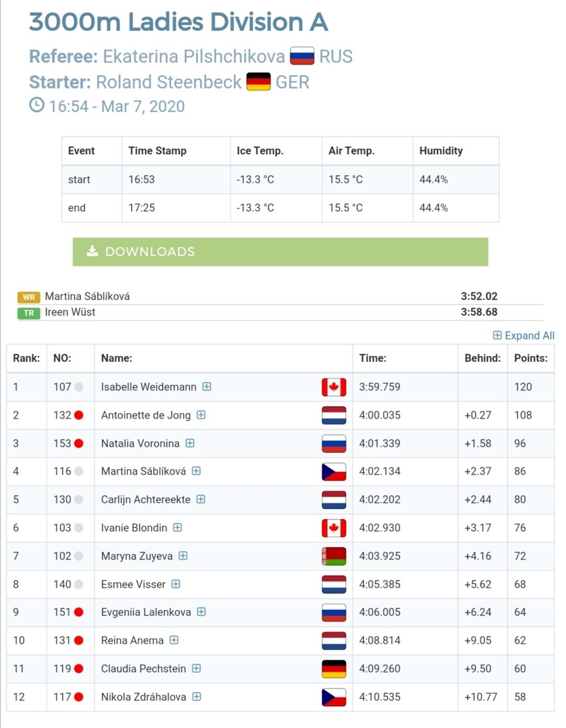Open the green Downloads button
The image size is (566, 728).
pos(280,251)
